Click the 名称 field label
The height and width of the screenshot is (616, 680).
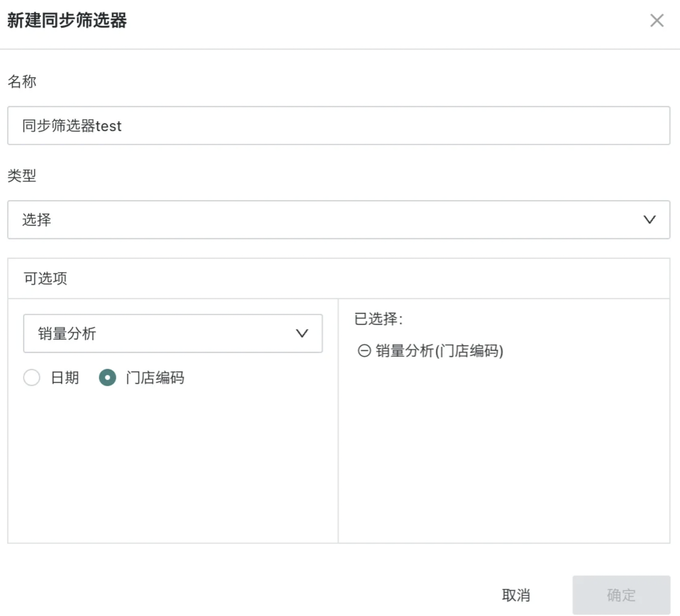[x=22, y=82]
